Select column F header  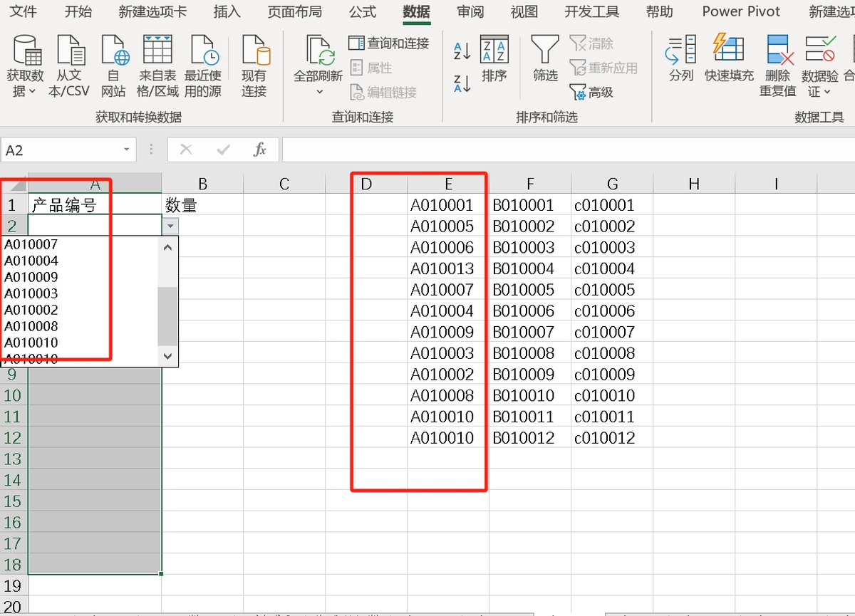[530, 184]
